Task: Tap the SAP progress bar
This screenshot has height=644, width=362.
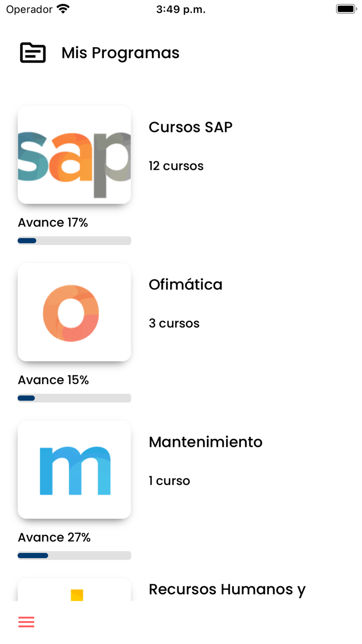Action: pyautogui.click(x=74, y=240)
